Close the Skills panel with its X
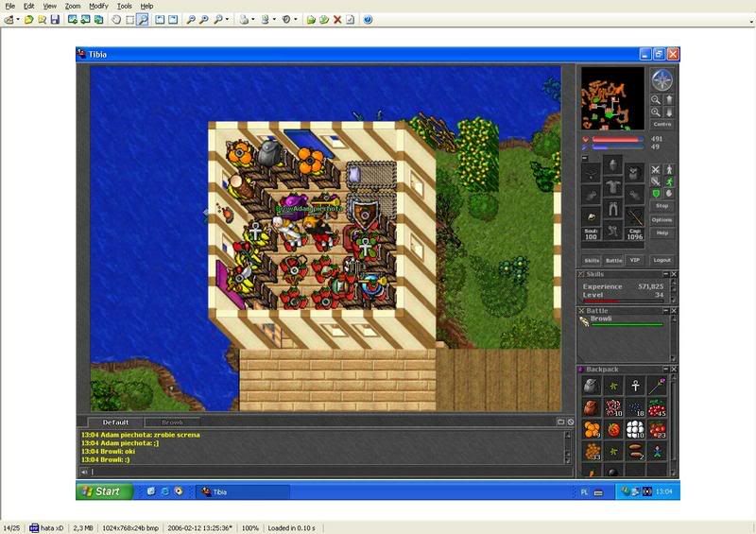 (x=674, y=274)
